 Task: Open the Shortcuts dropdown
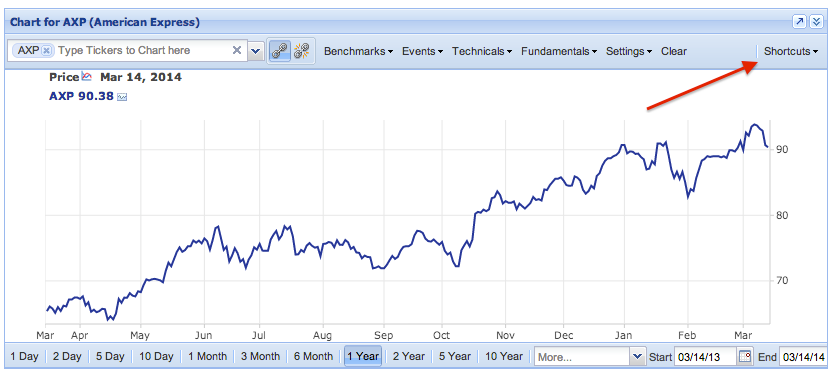point(791,51)
